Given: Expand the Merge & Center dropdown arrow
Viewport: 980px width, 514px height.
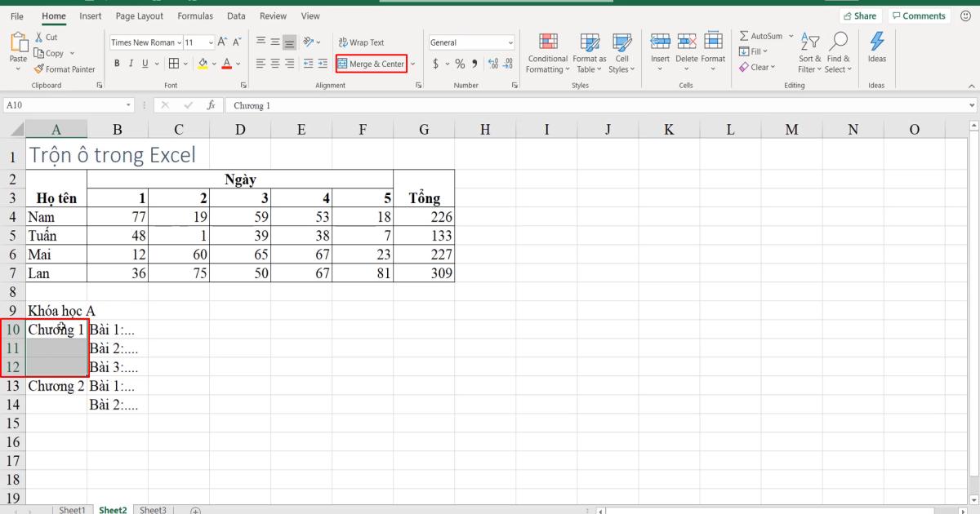Looking at the screenshot, I should tap(412, 64).
